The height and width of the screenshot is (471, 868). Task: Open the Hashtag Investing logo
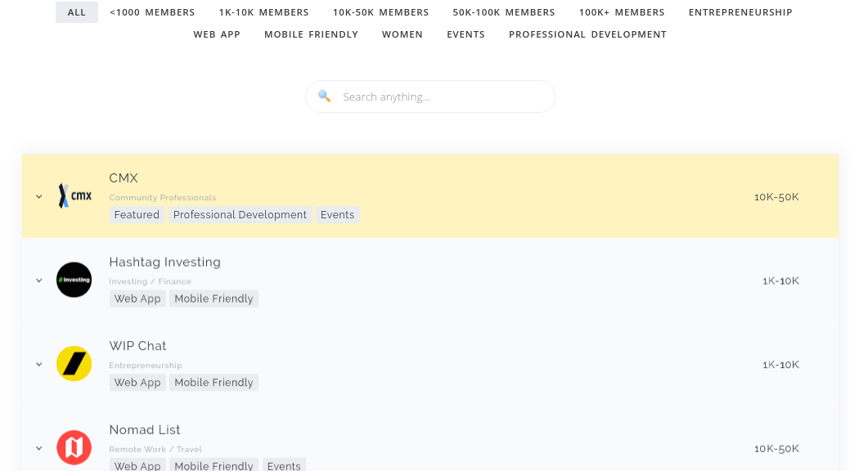[74, 280]
